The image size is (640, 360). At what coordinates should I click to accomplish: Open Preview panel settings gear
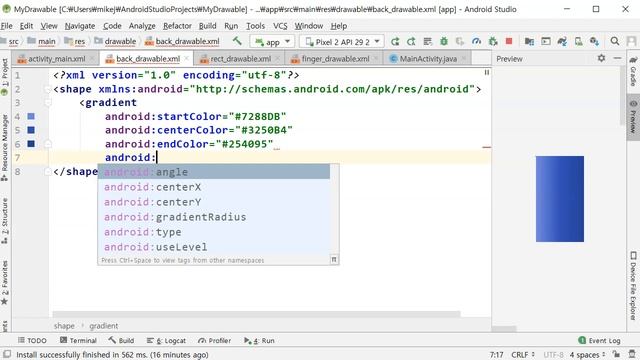pyautogui.click(x=601, y=58)
